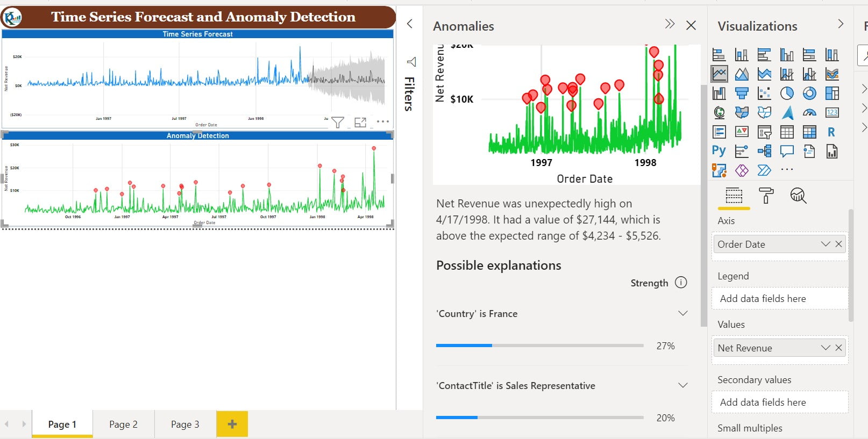The width and height of the screenshot is (868, 439).
Task: Select the Key influencers visual
Action: [x=742, y=152]
